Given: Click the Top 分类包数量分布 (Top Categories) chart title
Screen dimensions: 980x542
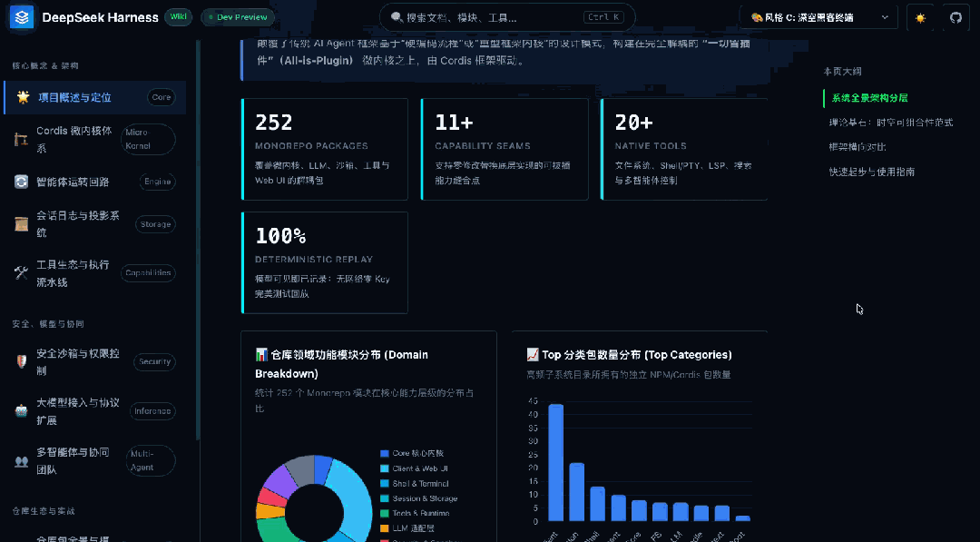Looking at the screenshot, I should click(x=629, y=354).
